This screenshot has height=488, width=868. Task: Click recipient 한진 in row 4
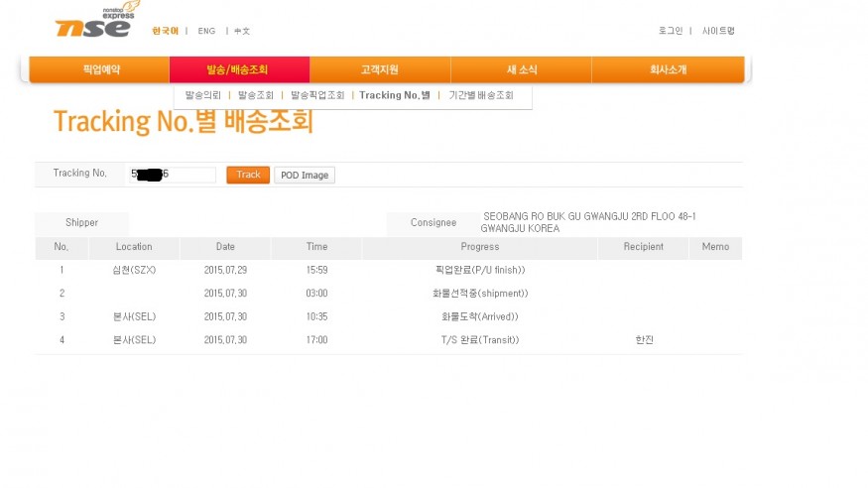[644, 340]
